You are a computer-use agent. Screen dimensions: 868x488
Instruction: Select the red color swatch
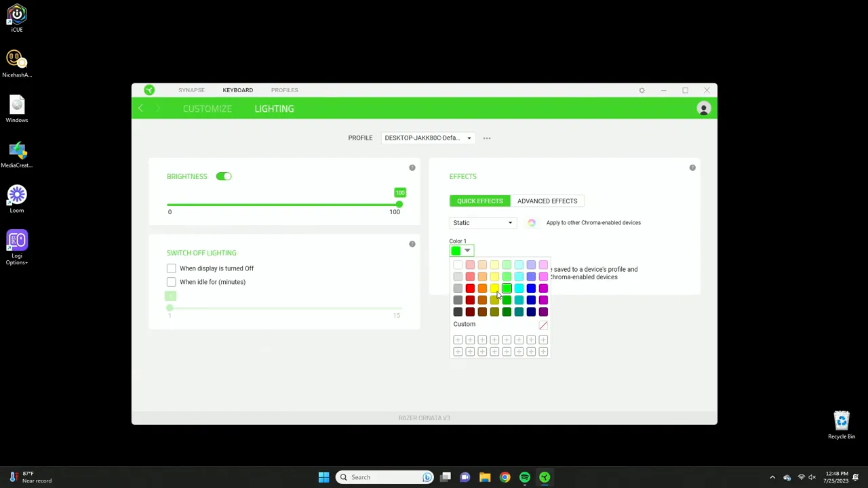(x=470, y=288)
